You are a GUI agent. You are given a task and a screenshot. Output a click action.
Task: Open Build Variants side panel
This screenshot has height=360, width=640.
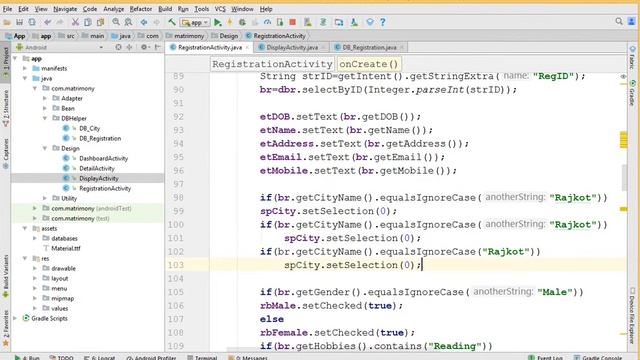pos(6,276)
